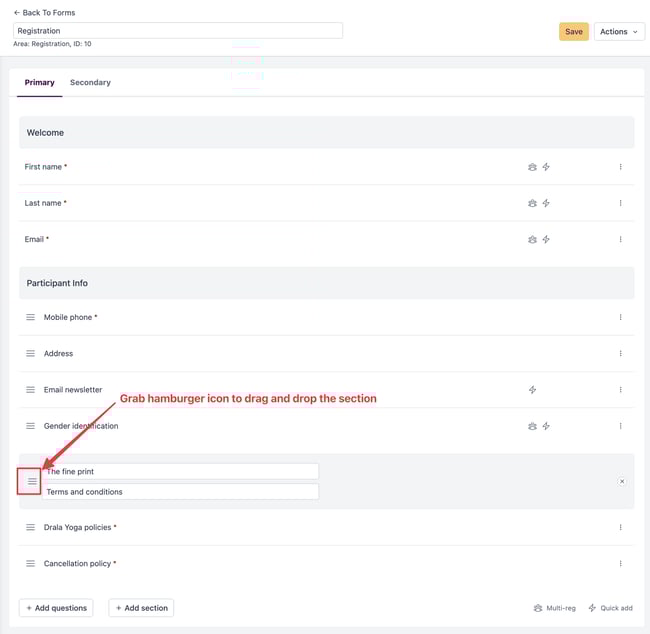Click multi-reg icon on Gender identification row
The image size is (650, 634).
click(532, 426)
